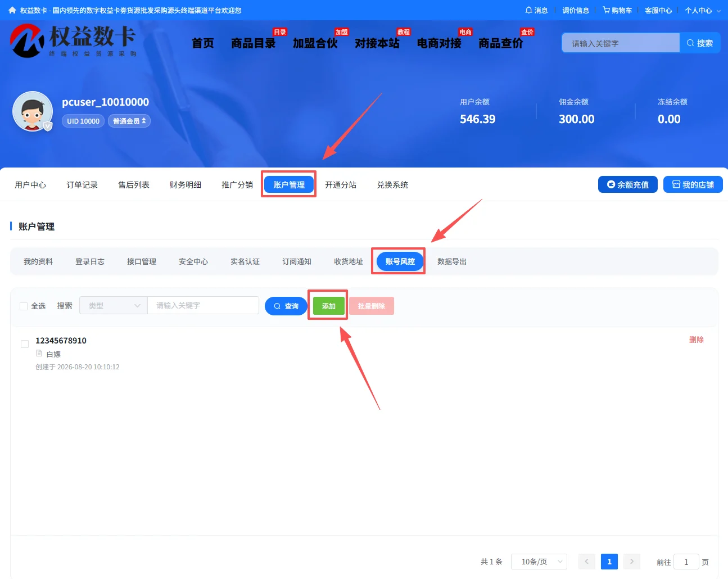Screen dimensions: 728x579
Task: Switch to 售后列表 tab
Action: coord(134,184)
